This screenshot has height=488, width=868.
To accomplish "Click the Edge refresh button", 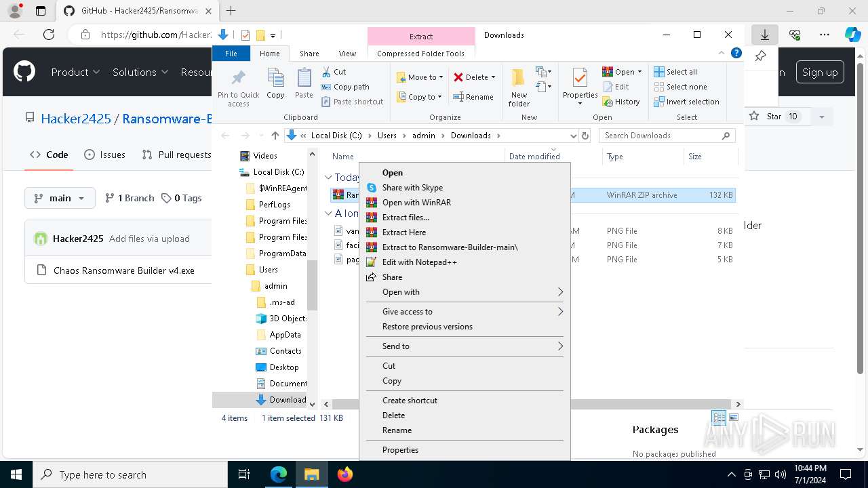I will [49, 35].
